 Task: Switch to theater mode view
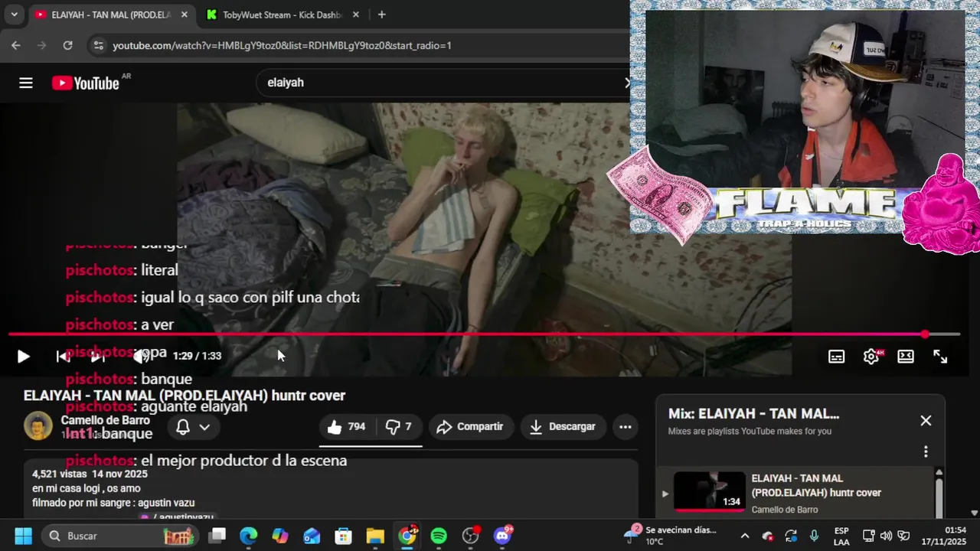click(906, 357)
